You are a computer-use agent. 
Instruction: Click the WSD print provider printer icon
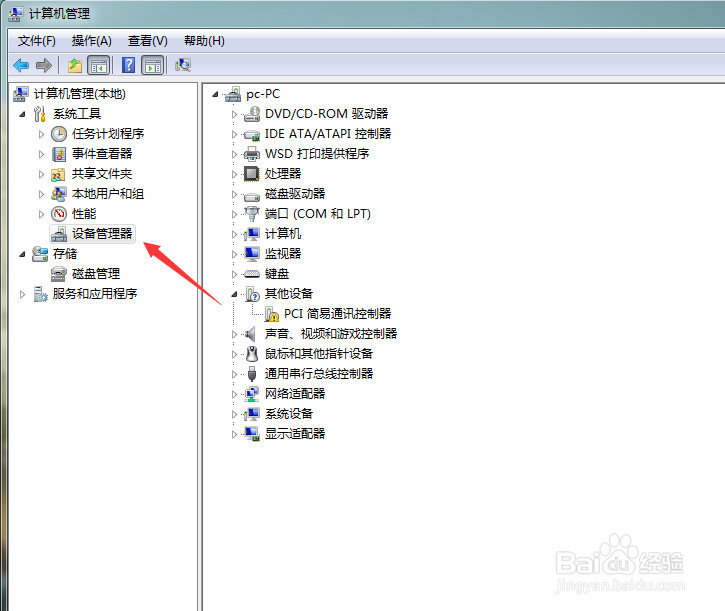click(252, 154)
